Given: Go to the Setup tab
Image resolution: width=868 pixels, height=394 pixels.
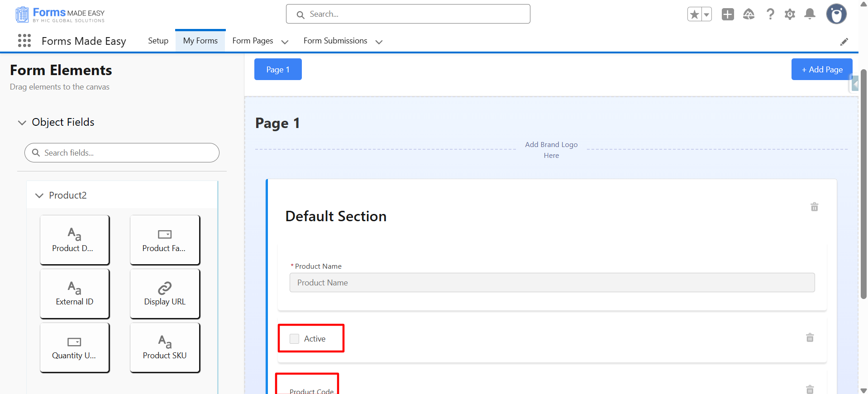Looking at the screenshot, I should (158, 41).
